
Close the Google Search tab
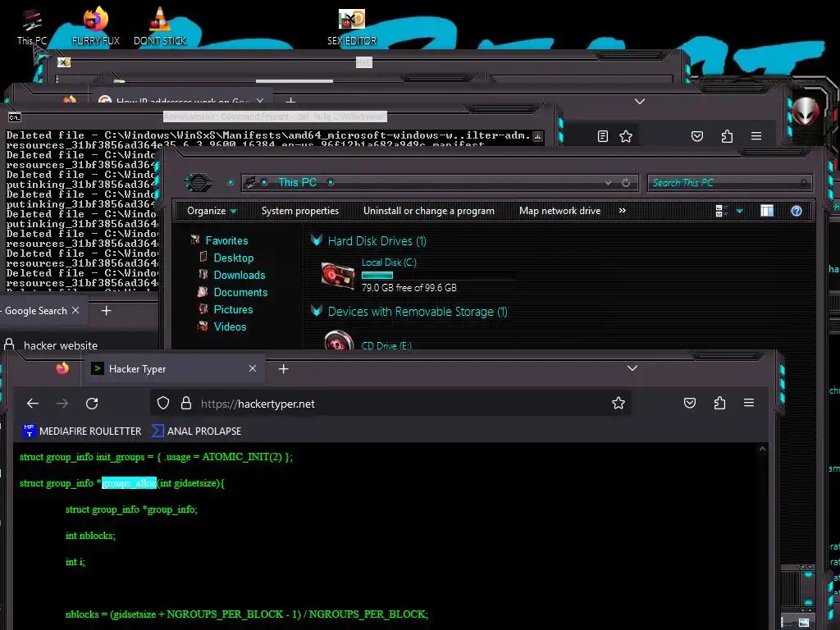tap(75, 310)
